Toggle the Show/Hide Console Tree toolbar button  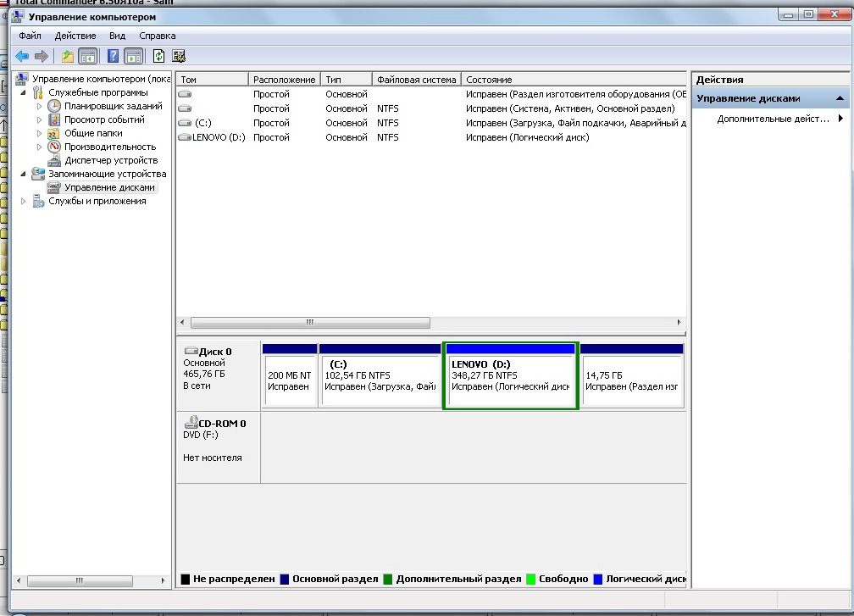[x=86, y=56]
